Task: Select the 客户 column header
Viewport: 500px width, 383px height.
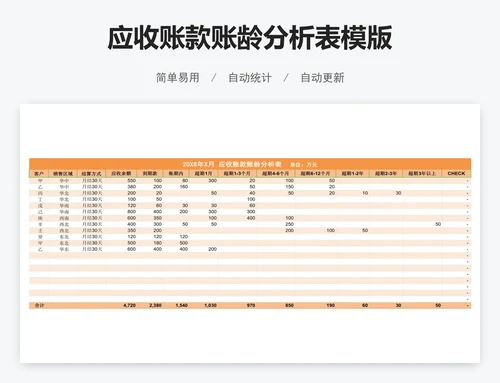Action: [x=39, y=173]
